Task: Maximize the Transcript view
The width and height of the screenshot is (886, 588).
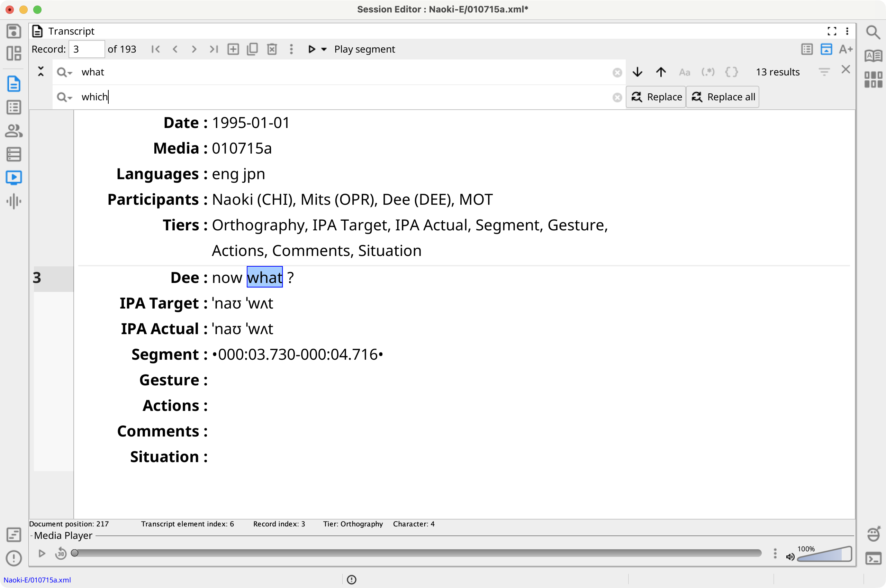Action: coord(832,31)
